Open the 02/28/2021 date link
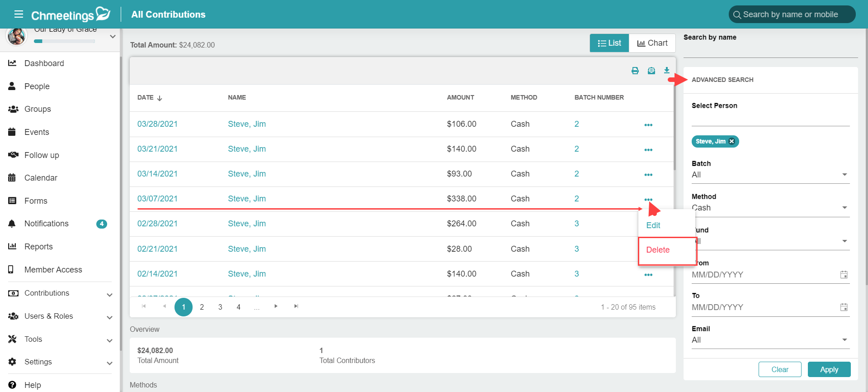The image size is (868, 392). 157,224
